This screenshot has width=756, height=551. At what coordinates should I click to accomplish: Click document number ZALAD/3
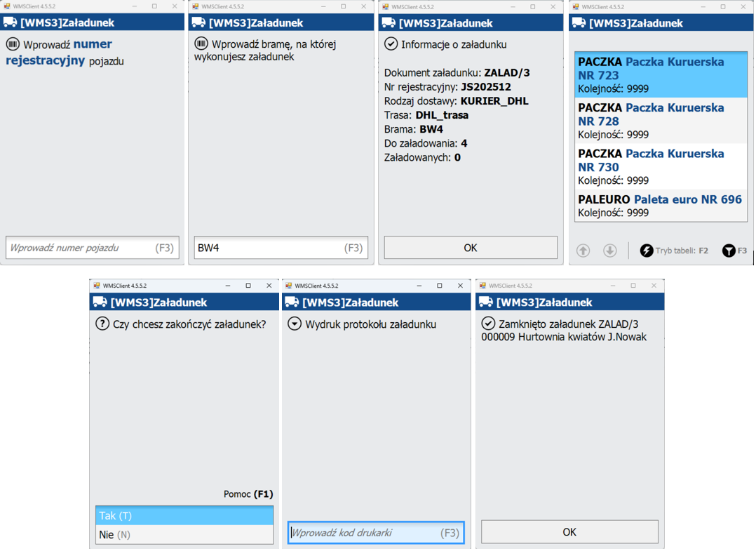tap(507, 73)
